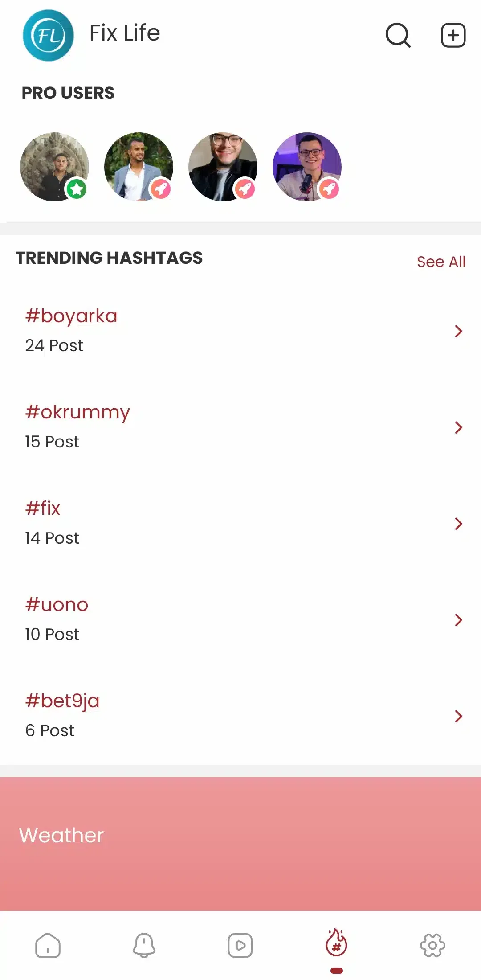Image resolution: width=481 pixels, height=980 pixels.
Task: Open pro user in blue blazer
Action: (x=139, y=167)
